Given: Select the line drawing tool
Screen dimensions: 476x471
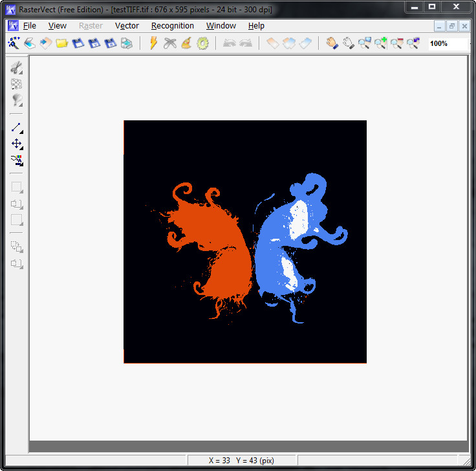Looking at the screenshot, I should click(17, 128).
